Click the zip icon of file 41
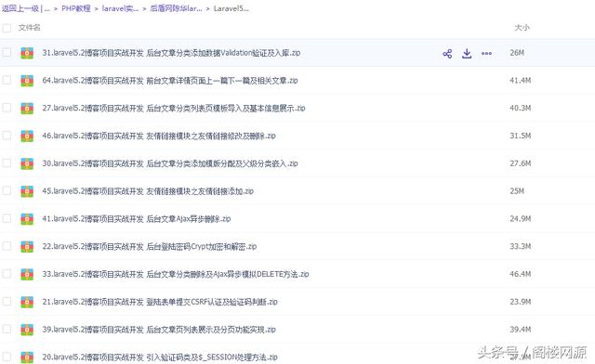The height and width of the screenshot is (364, 595). [x=27, y=219]
